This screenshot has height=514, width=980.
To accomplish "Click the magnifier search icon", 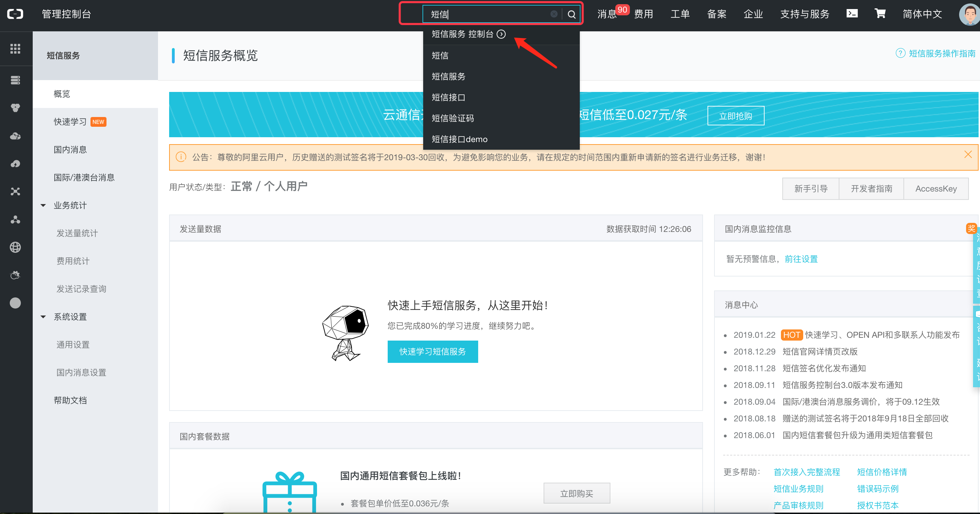I will (571, 15).
